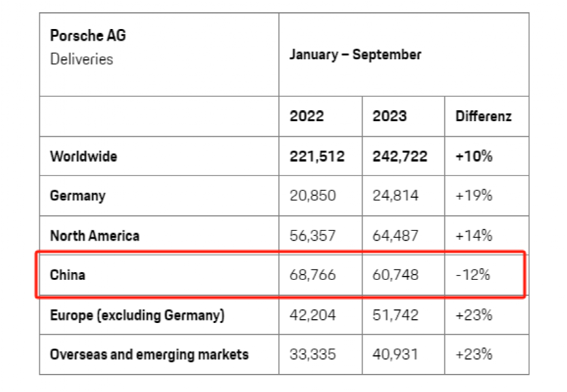Viewport: 567px width, 392px height.
Task: Select the highlighted China row label
Action: pos(68,275)
